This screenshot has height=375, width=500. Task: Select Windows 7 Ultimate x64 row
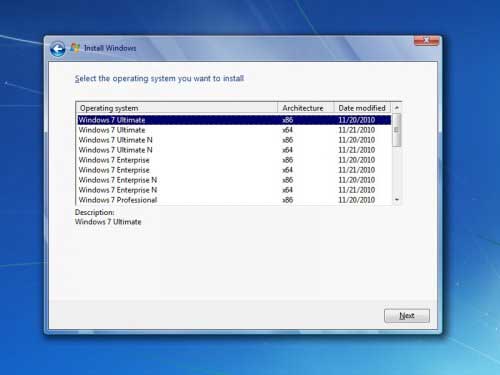(234, 130)
